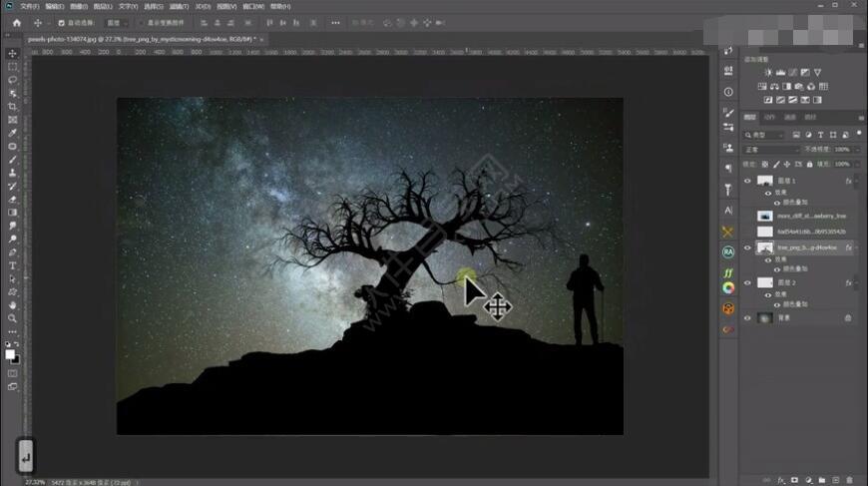Click lock all icon in Layers lock row
The height and width of the screenshot is (486, 868).
pyautogui.click(x=810, y=165)
